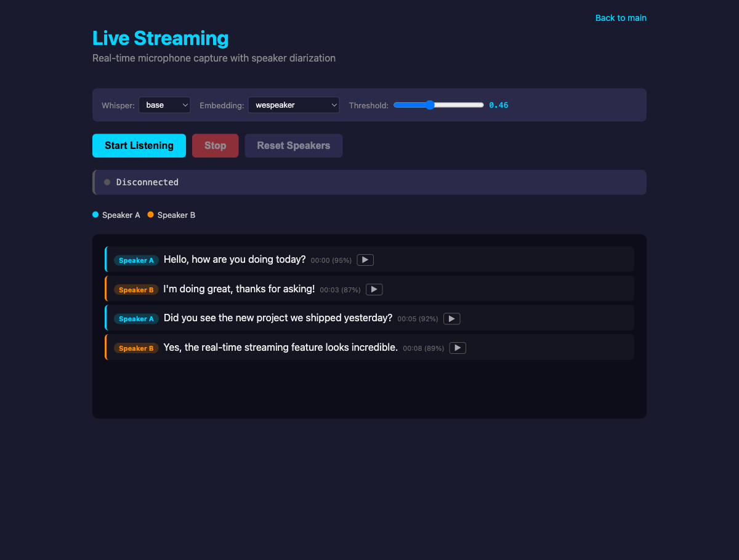Open the Embedding wespeaker dropdown
Image resolution: width=739 pixels, height=560 pixels.
click(x=294, y=105)
